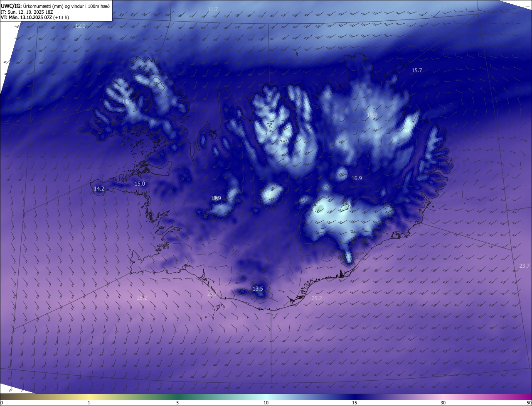Click the colorbar tick label 15
The width and height of the screenshot is (532, 406).
click(355, 403)
